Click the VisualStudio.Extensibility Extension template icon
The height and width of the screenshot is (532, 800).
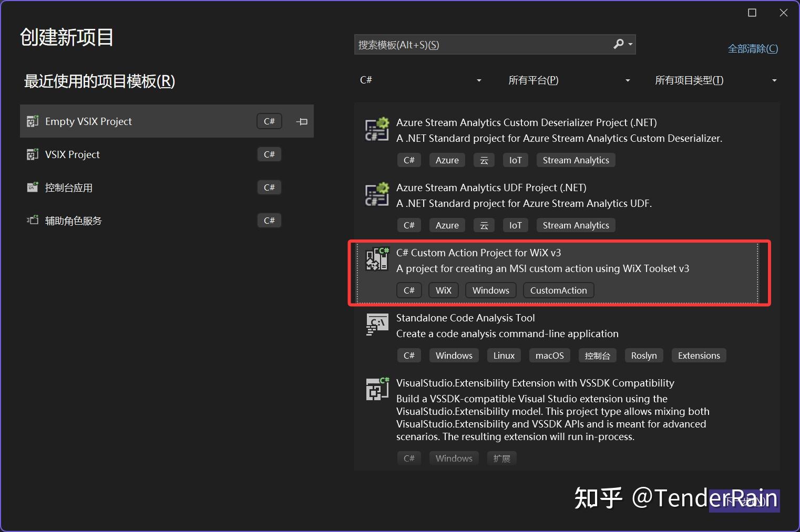(376, 389)
